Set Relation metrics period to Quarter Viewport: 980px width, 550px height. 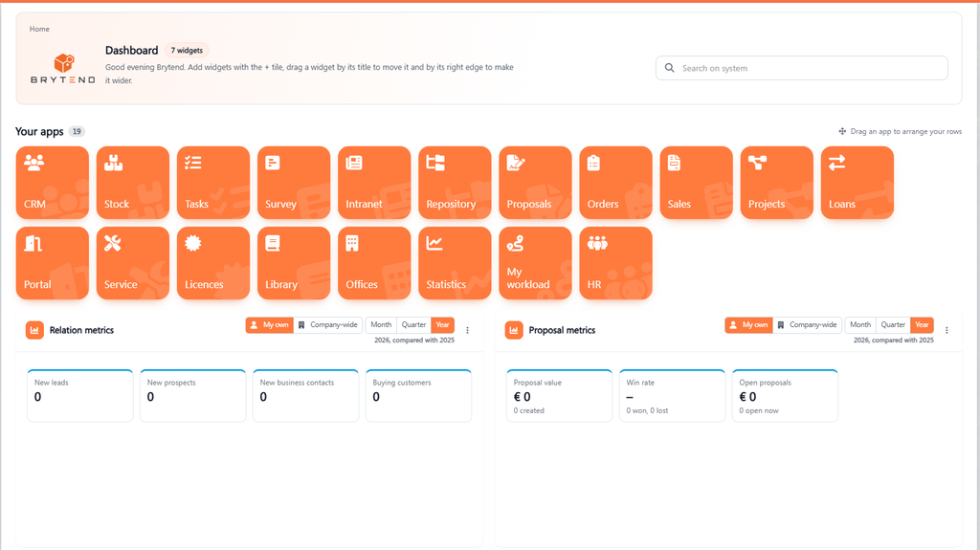(x=413, y=325)
